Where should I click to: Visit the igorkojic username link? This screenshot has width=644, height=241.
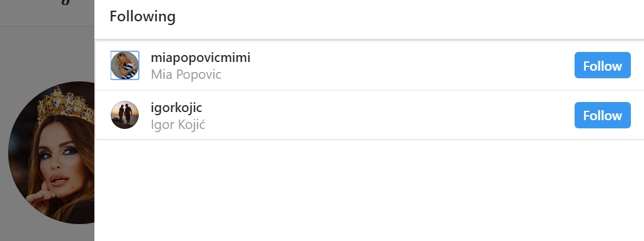point(176,107)
